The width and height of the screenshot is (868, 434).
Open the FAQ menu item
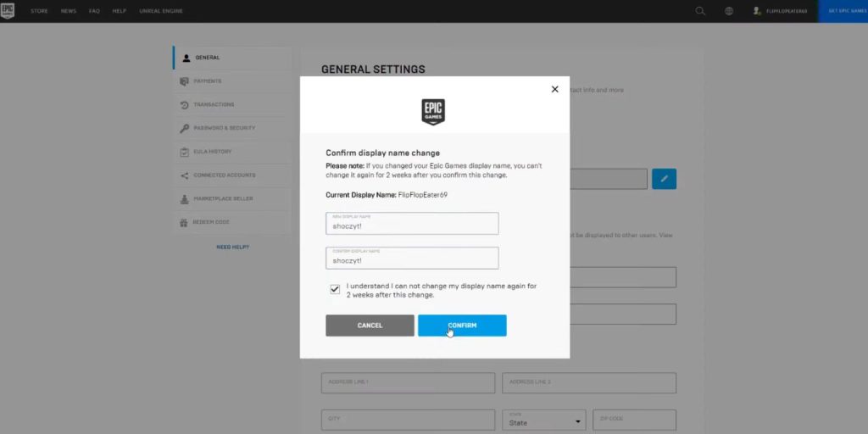tap(94, 11)
